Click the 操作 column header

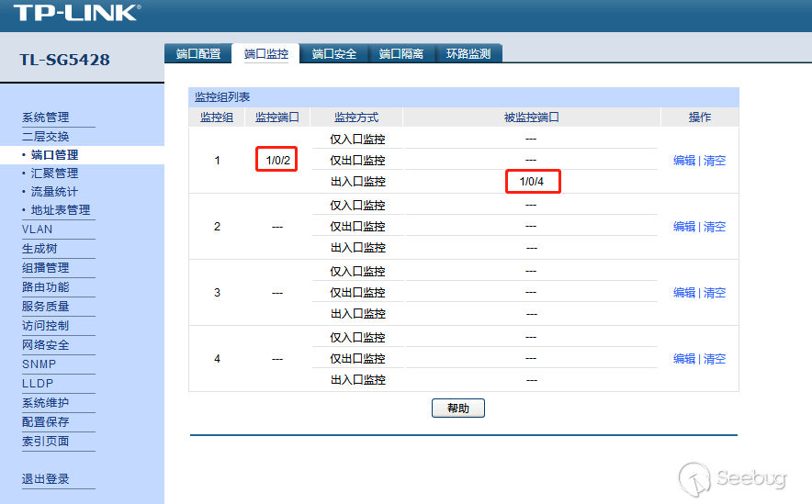[x=700, y=118]
